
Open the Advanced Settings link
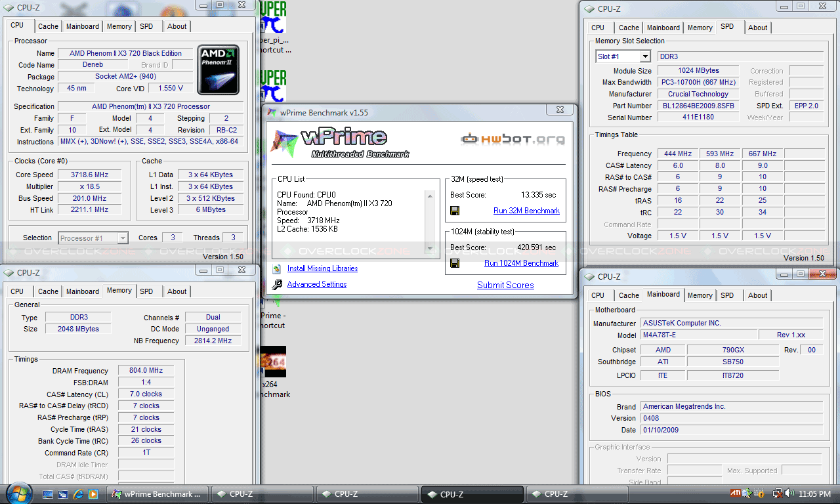point(317,284)
